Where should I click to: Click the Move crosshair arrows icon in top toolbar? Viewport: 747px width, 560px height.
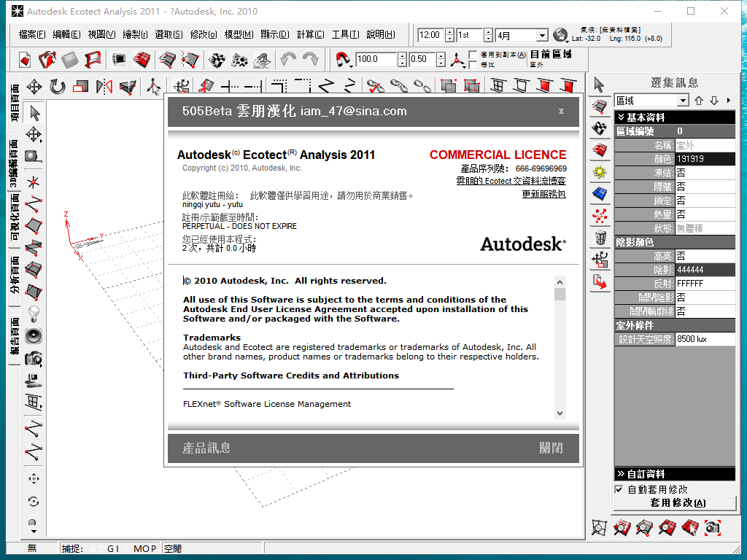click(34, 87)
